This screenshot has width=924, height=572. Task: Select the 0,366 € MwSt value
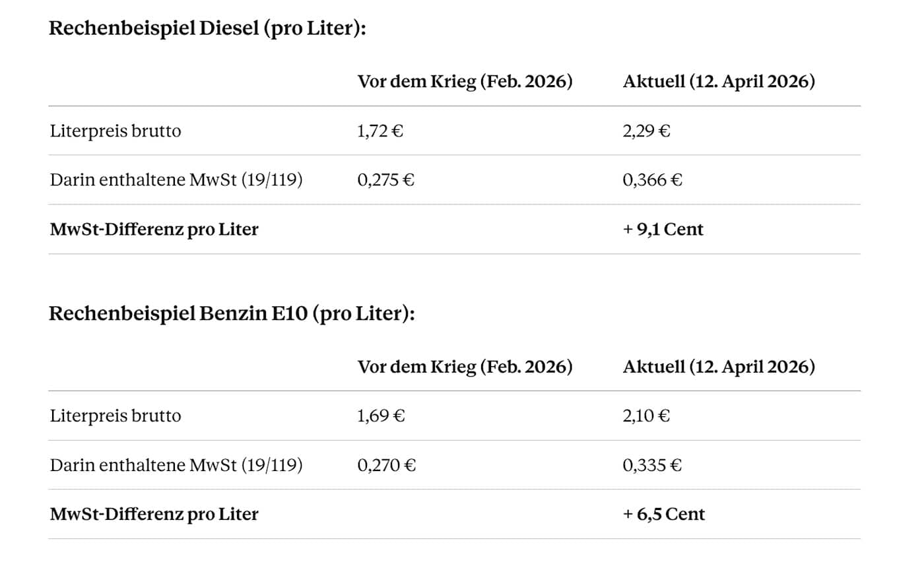652,179
